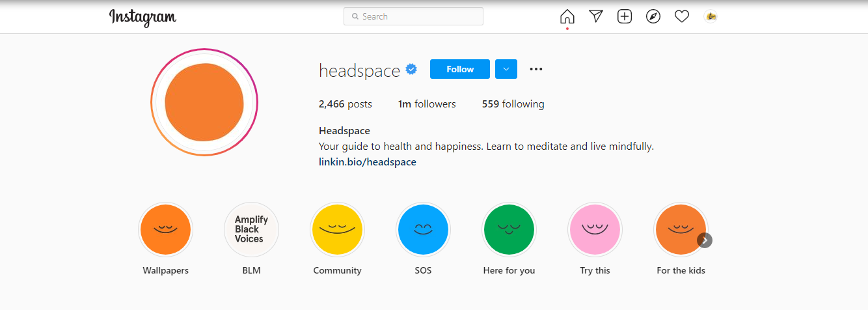Screen dimensions: 868x310
Task: Click the Community label text
Action: point(337,270)
